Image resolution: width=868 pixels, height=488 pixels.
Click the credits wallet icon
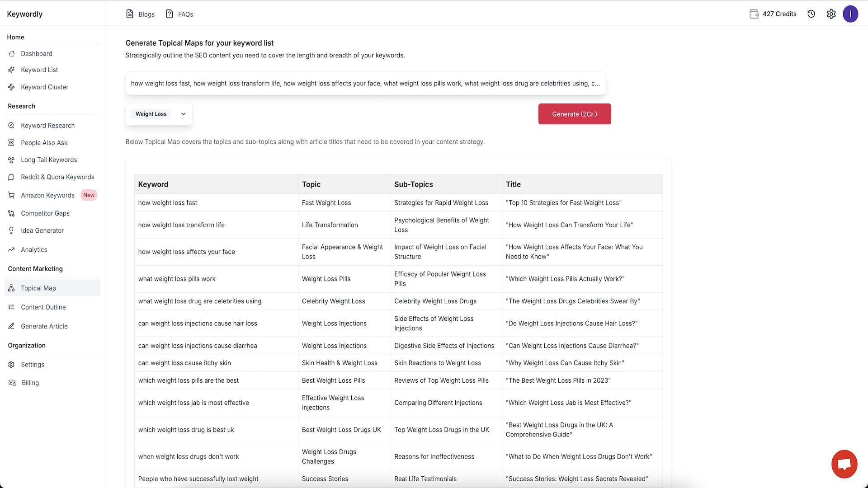[x=754, y=14]
